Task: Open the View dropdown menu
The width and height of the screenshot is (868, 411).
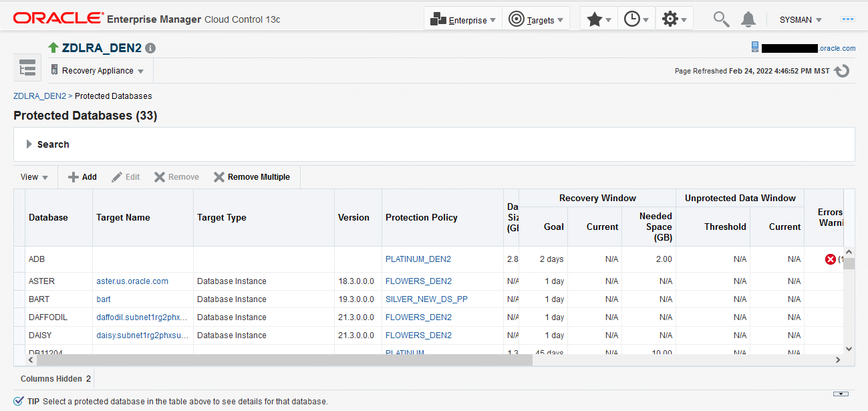Action: click(34, 177)
